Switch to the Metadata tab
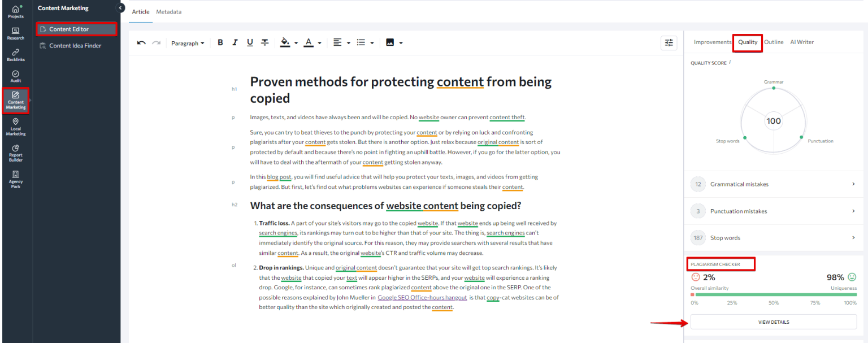This screenshot has height=343, width=868. click(169, 11)
